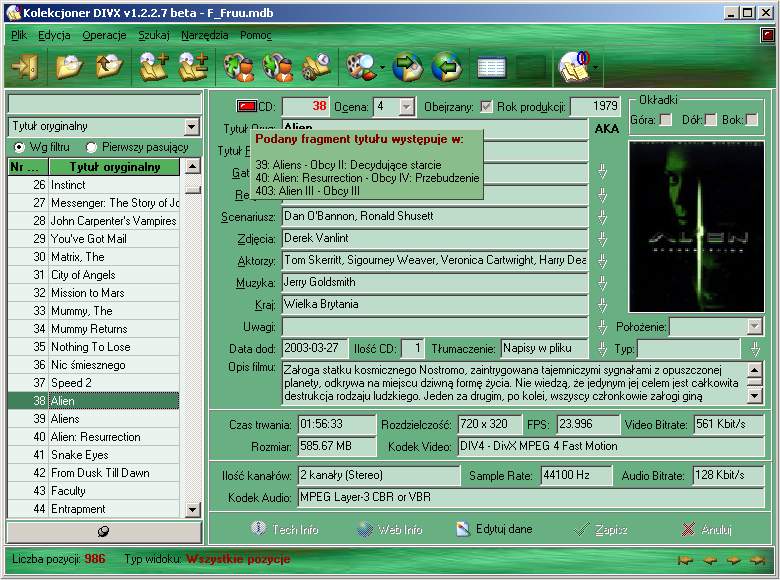This screenshot has width=780, height=580.
Task: Select 'From Dusk Till Dawn' in list
Action: (x=100, y=473)
